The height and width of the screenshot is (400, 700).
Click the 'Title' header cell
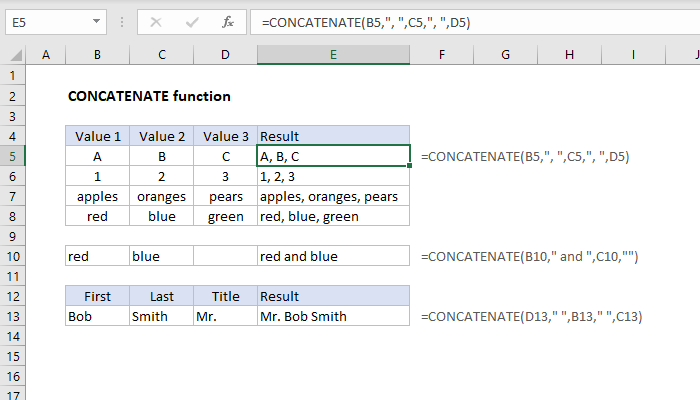coord(225,296)
